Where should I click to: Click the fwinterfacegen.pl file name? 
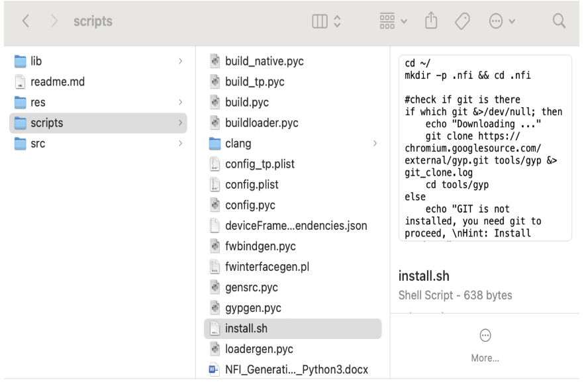pos(268,267)
